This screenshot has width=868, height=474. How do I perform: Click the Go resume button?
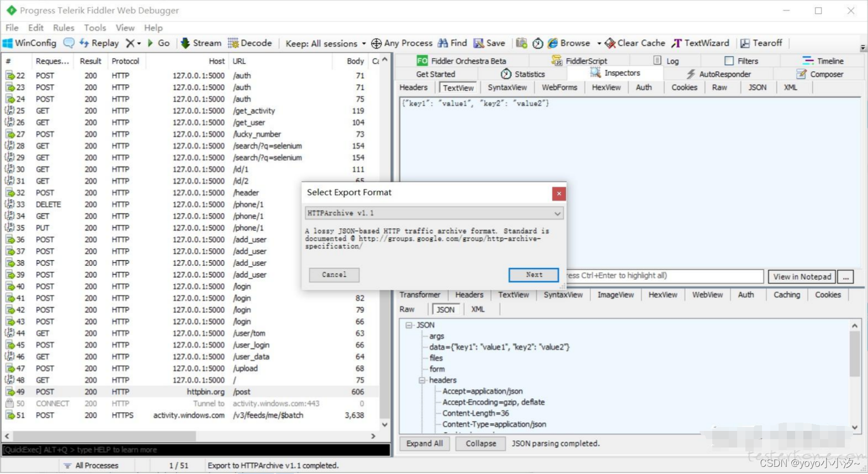pyautogui.click(x=158, y=43)
